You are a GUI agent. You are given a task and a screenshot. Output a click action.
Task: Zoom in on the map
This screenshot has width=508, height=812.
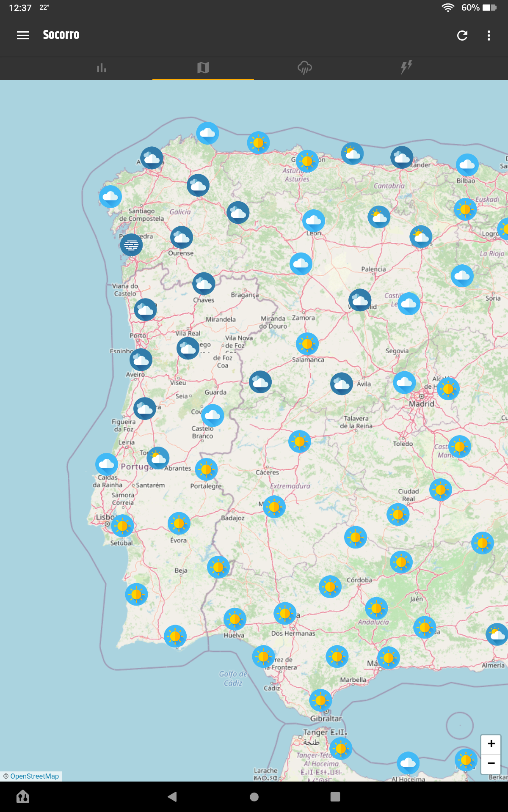[x=491, y=744]
